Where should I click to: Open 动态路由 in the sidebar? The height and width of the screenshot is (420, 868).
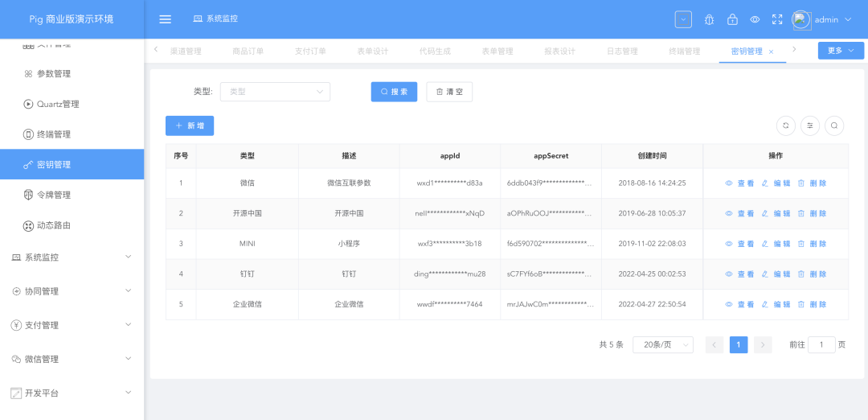tap(72, 225)
